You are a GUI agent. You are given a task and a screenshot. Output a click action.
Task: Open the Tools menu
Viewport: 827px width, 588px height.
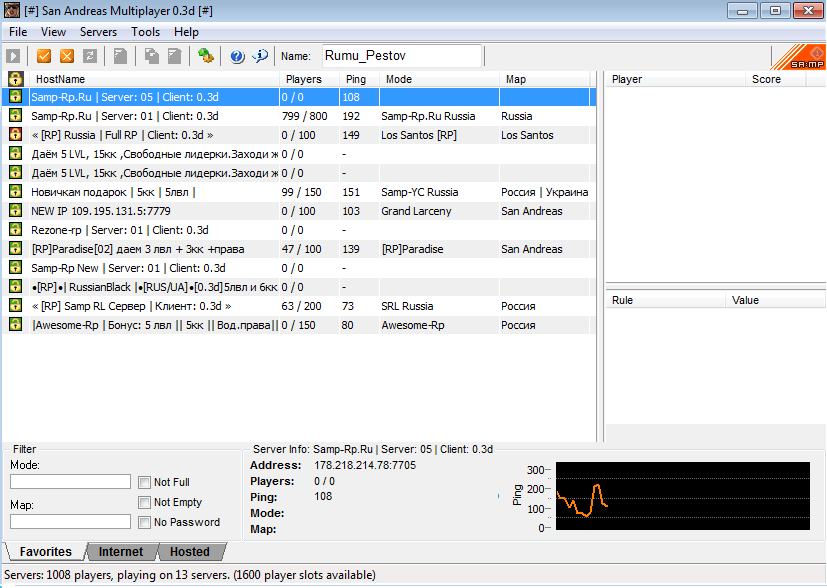(145, 32)
